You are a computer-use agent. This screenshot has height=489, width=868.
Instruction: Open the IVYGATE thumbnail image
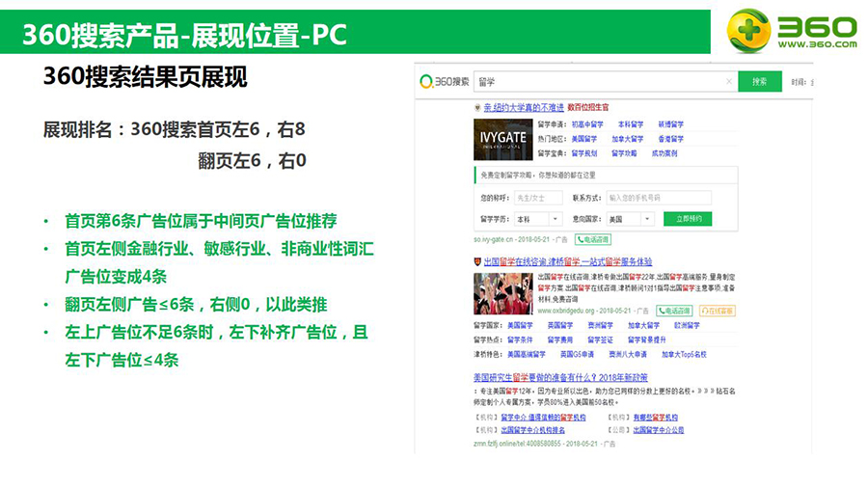501,138
